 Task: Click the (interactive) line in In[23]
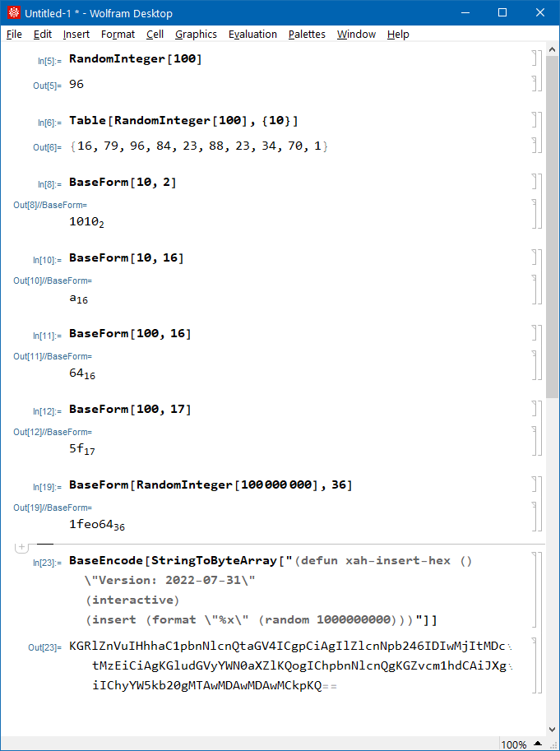[132, 600]
